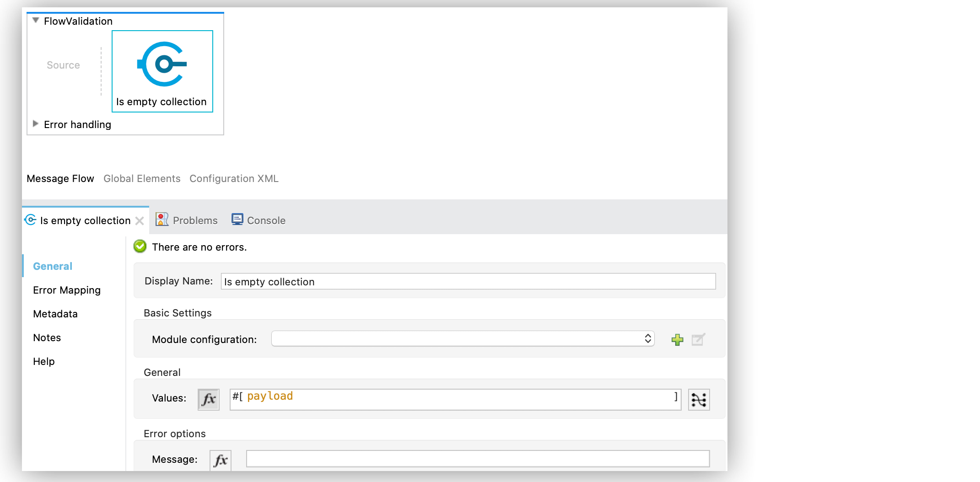The image size is (980, 482).
Task: Select Metadata in the side list
Action: click(x=55, y=314)
